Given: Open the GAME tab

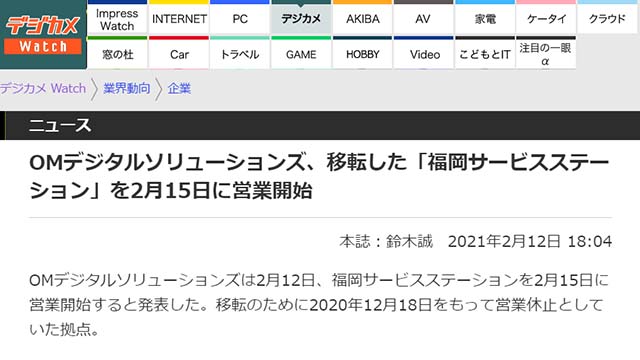Looking at the screenshot, I should pyautogui.click(x=301, y=53).
